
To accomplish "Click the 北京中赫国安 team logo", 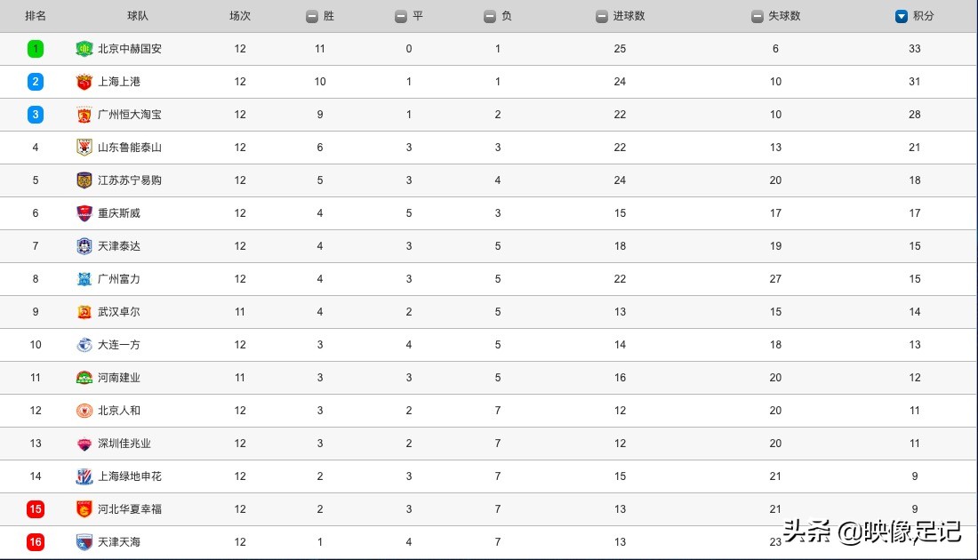I will click(84, 49).
